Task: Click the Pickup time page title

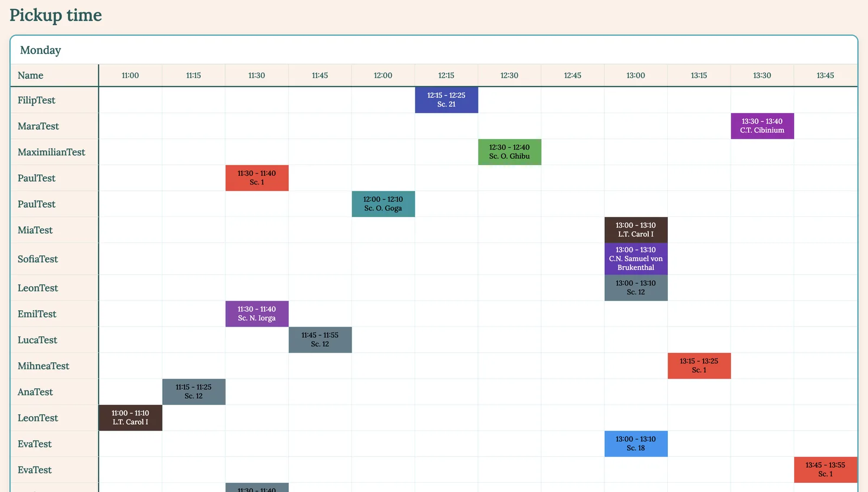Action: pos(55,15)
